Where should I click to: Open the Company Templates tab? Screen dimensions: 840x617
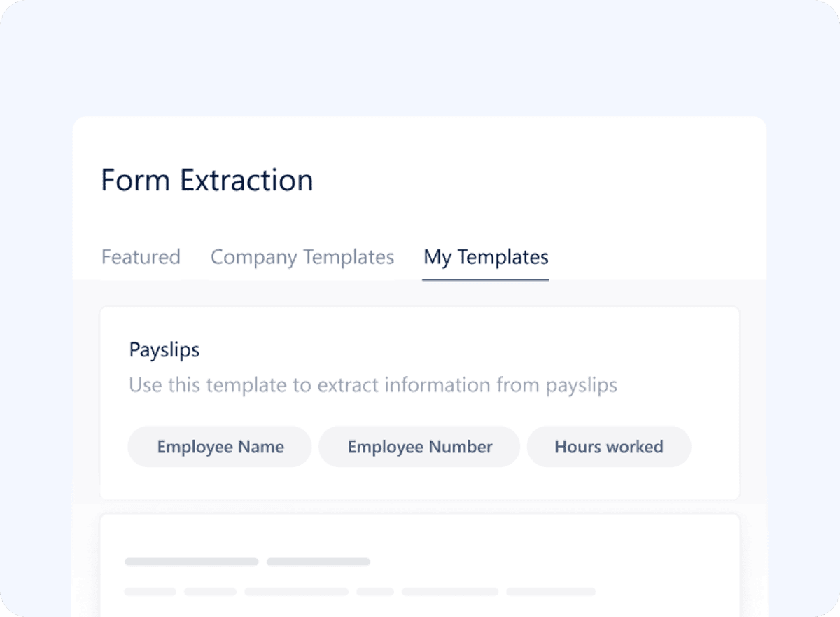point(302,257)
